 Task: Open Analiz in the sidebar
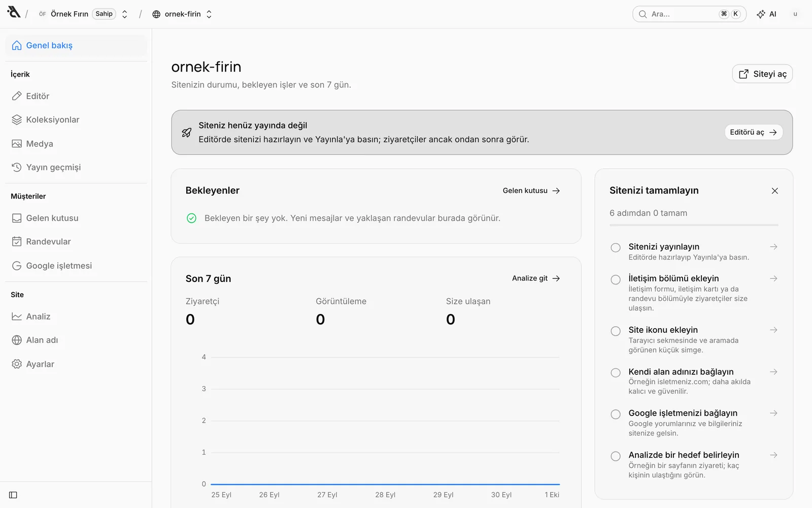coord(76,316)
